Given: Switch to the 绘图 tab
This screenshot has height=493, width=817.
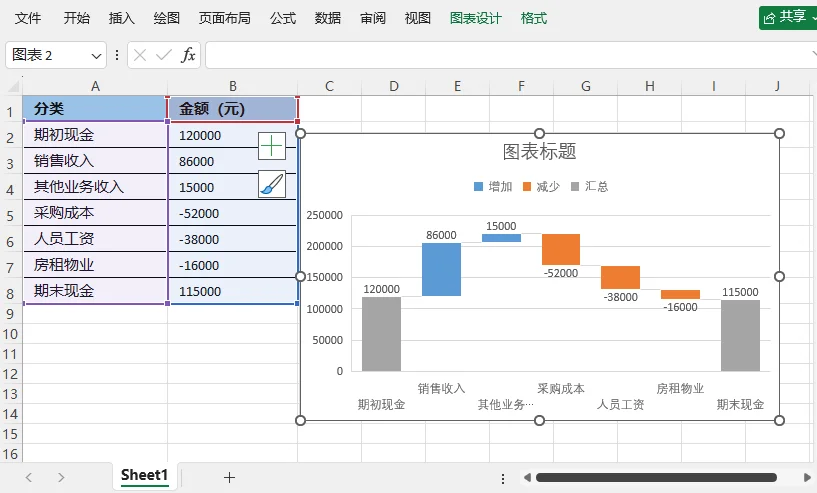Looking at the screenshot, I should (x=167, y=18).
